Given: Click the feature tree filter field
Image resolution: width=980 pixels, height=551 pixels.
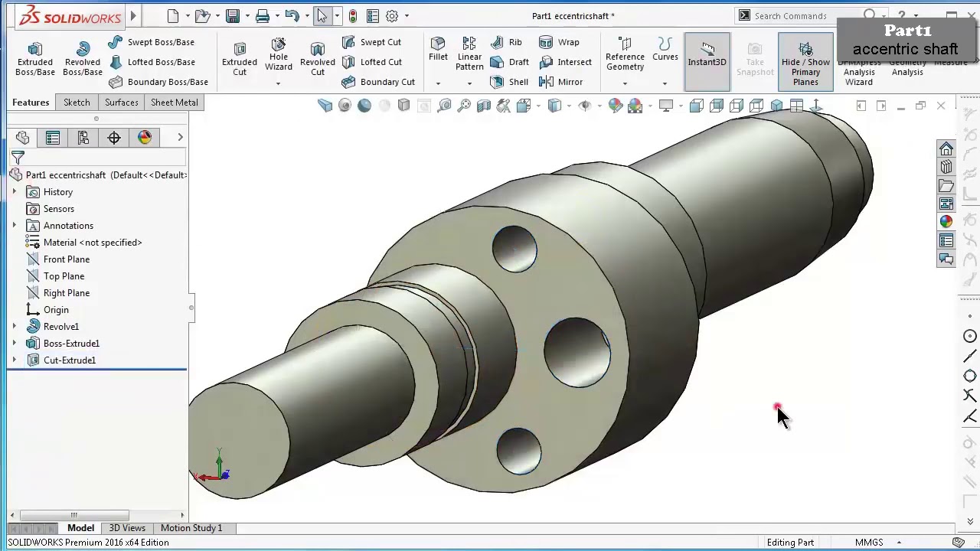Looking at the screenshot, I should 98,158.
